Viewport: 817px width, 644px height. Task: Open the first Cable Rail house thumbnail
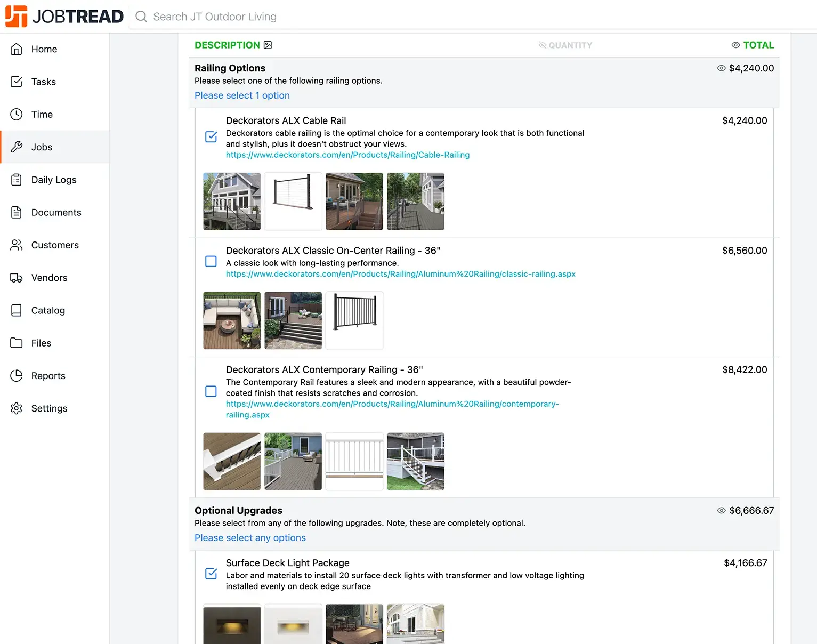pos(232,202)
